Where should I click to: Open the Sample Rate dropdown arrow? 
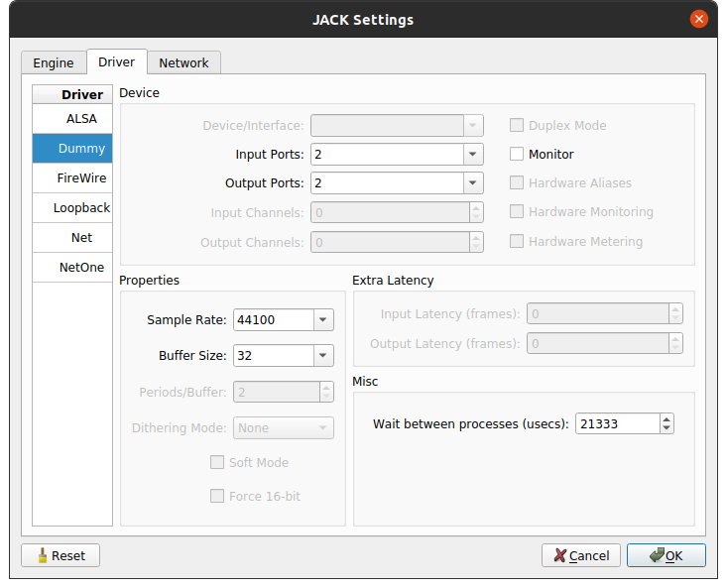(x=323, y=319)
